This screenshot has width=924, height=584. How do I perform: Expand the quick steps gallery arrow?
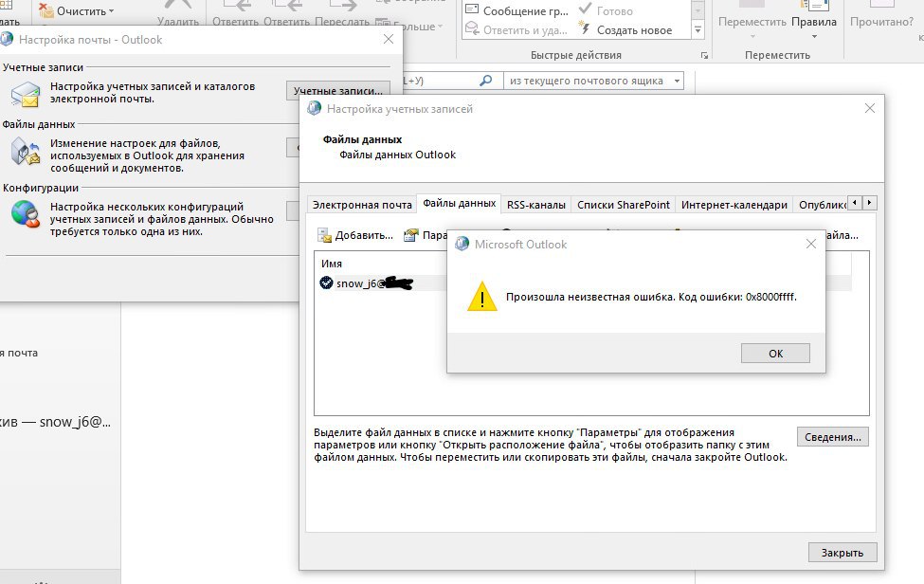pyautogui.click(x=698, y=29)
